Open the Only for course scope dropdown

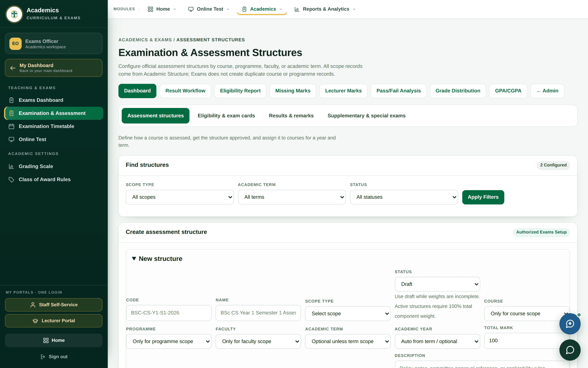pos(527,314)
